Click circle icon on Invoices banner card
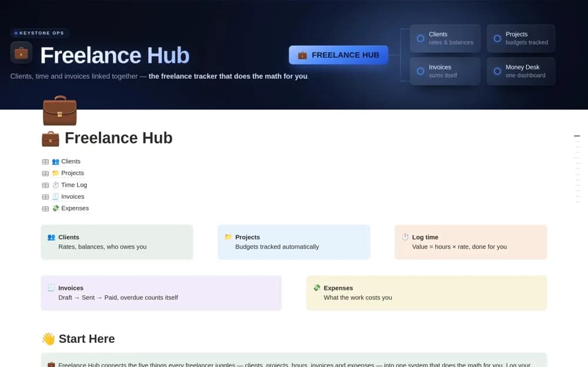 (x=420, y=71)
